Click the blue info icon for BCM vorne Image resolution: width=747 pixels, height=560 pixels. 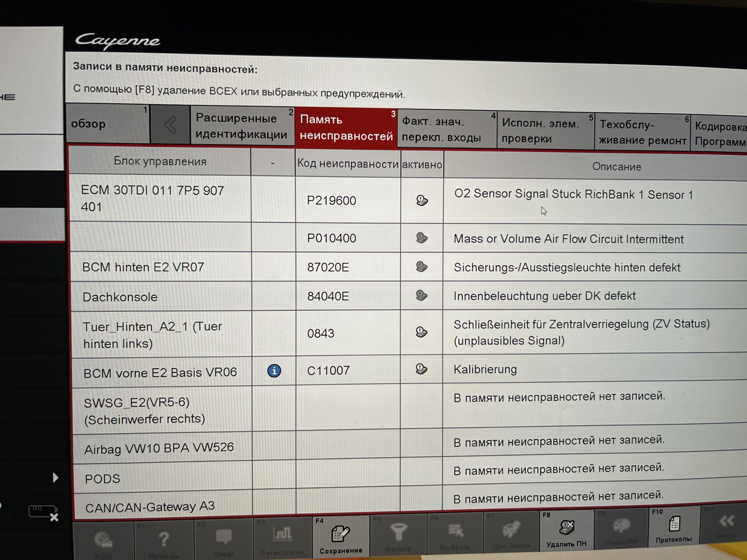(x=274, y=371)
